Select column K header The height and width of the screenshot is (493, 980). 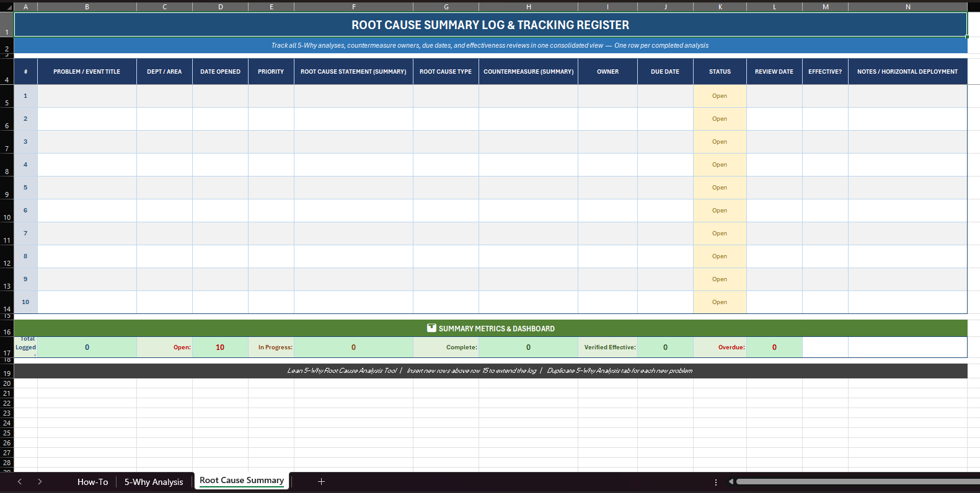(x=720, y=7)
